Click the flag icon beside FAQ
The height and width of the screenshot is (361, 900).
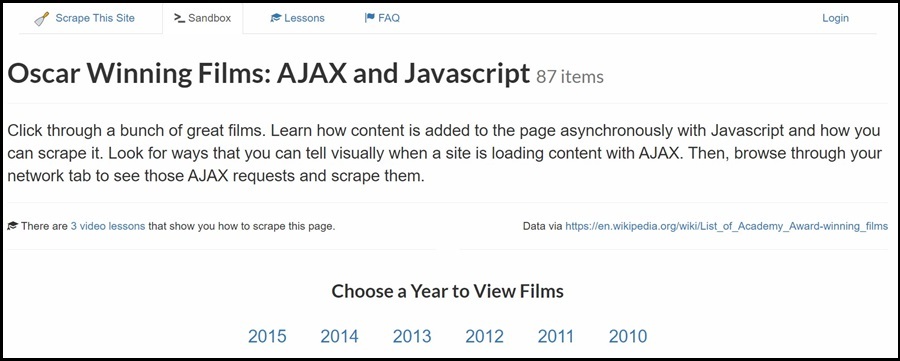pos(370,18)
